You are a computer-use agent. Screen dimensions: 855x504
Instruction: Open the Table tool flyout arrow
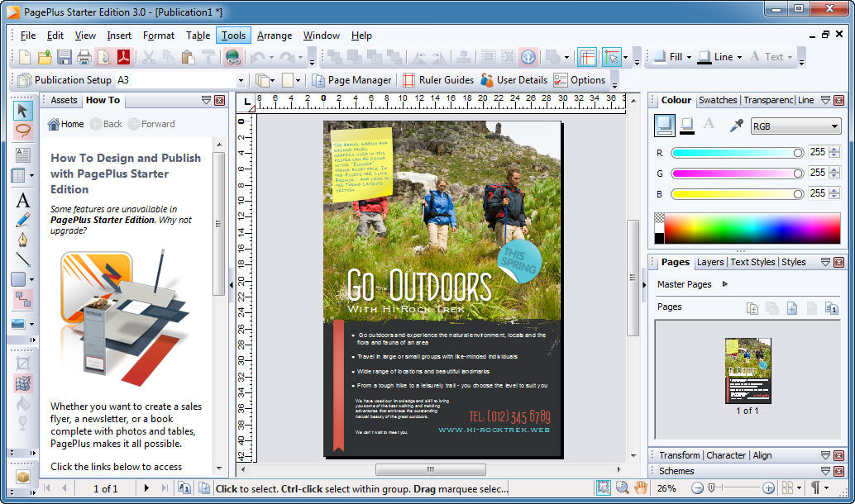31,175
